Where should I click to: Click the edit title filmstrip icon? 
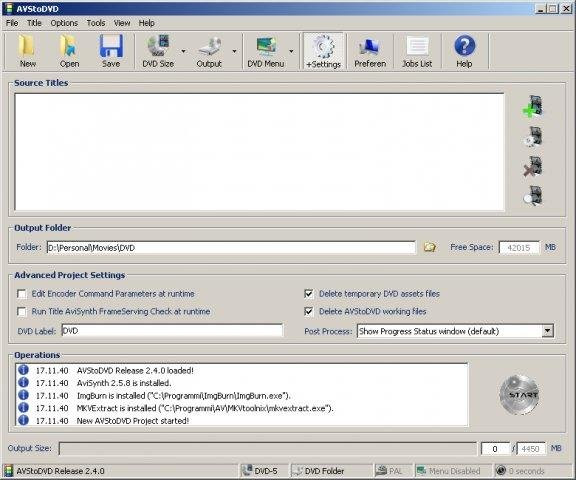coord(533,137)
